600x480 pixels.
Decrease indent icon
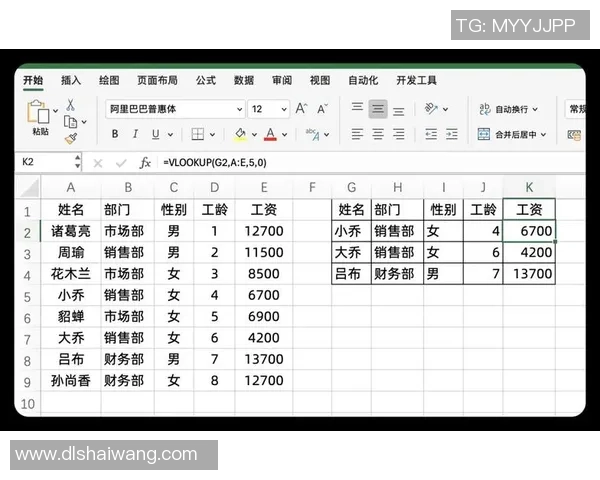431,134
